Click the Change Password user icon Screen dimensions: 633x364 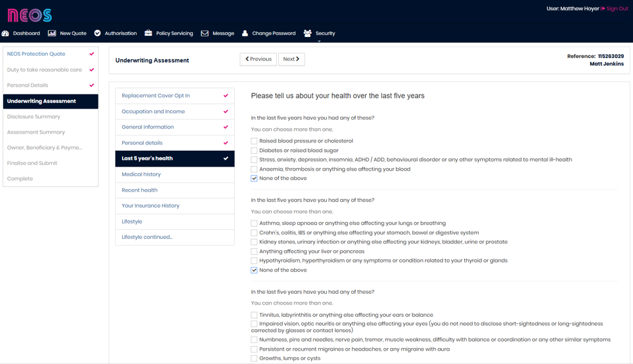pyautogui.click(x=245, y=33)
